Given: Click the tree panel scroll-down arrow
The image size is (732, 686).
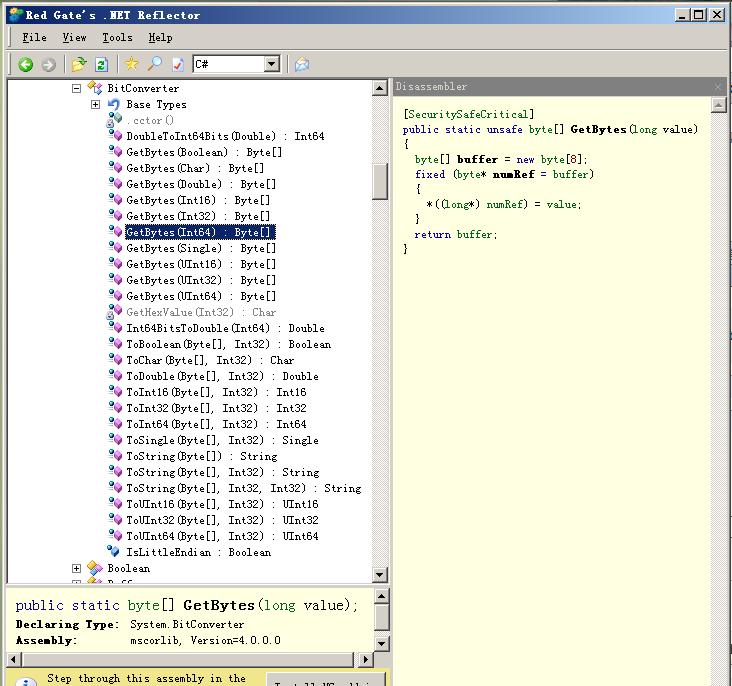Looking at the screenshot, I should (380, 575).
